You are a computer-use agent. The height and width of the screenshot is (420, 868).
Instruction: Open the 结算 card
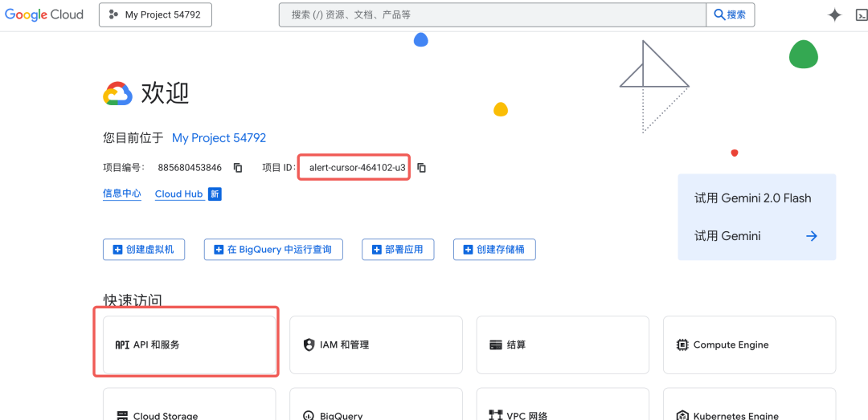(563, 345)
